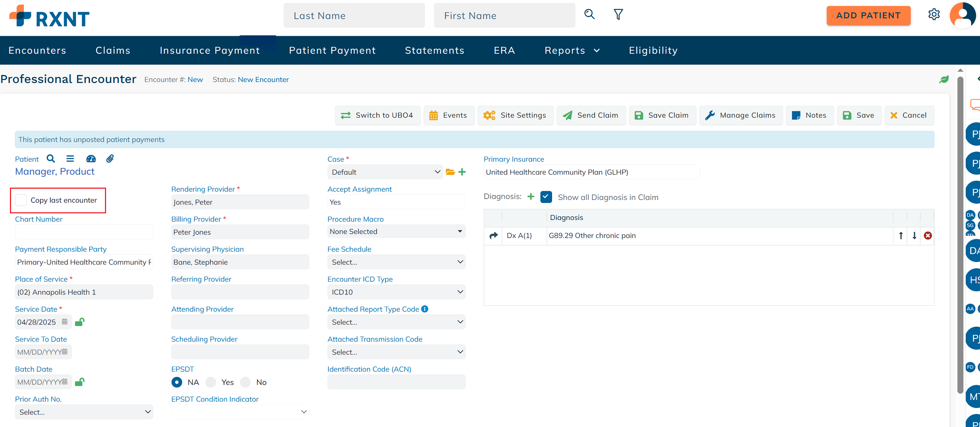Select EPSDT No radio button
This screenshot has height=427, width=980.
coord(245,382)
